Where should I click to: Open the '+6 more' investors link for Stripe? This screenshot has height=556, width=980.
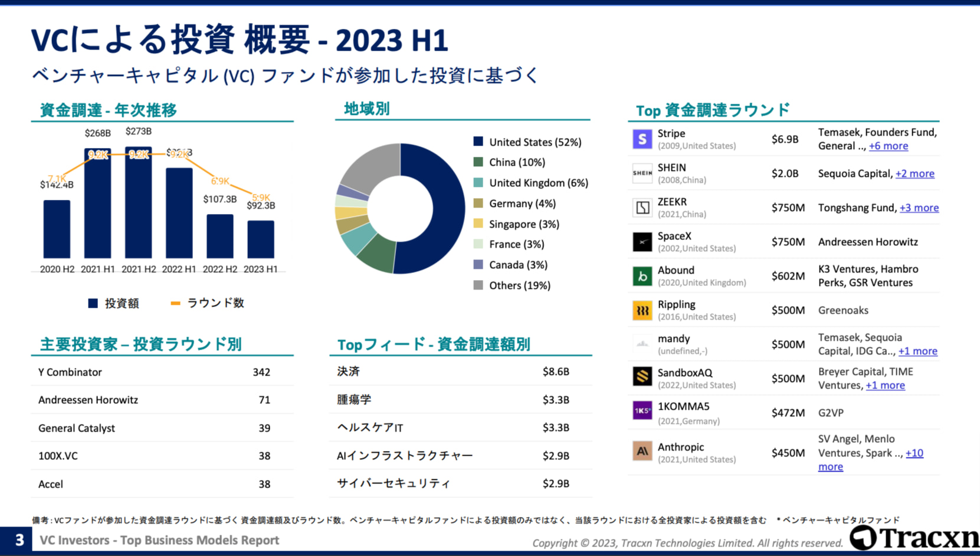tap(889, 146)
